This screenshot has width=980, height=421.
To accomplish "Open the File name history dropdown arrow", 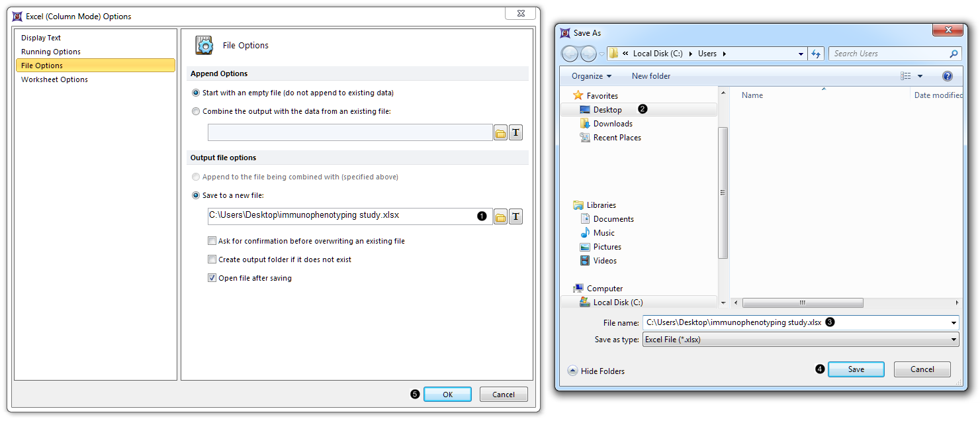I will click(954, 323).
